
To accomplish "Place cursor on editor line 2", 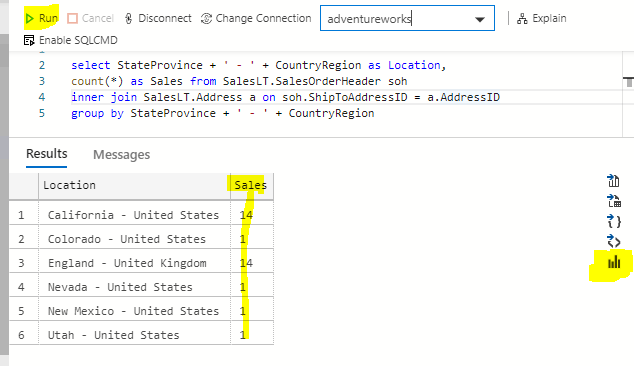I will 259,65.
